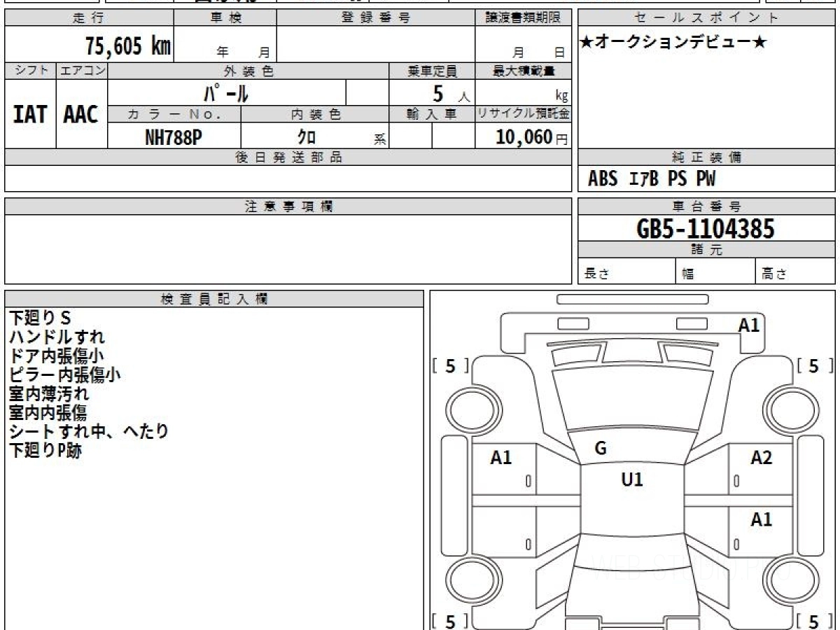The width and height of the screenshot is (840, 630).
Task: Click the PS power steering entry
Action: point(677,179)
